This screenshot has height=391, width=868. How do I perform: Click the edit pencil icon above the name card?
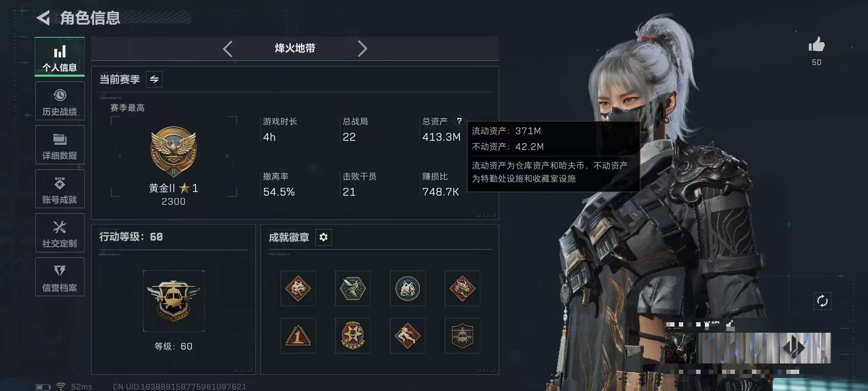pyautogui.click(x=730, y=325)
